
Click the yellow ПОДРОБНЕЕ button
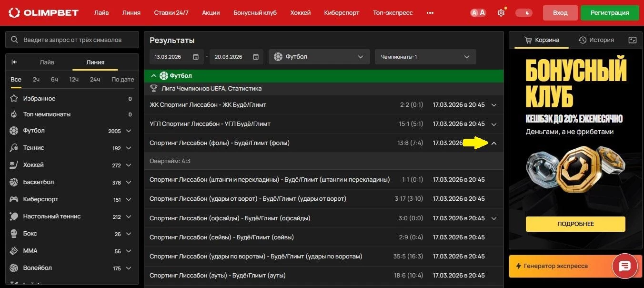coord(574,224)
